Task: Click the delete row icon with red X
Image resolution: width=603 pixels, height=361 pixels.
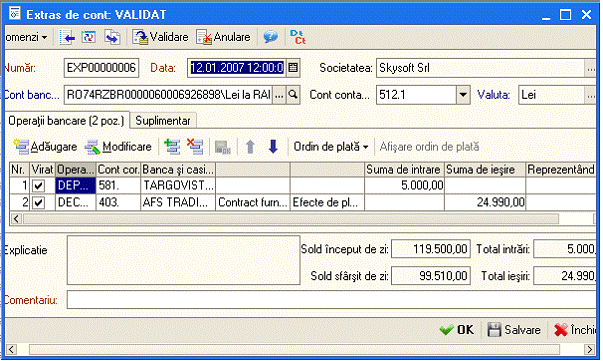Action: pyautogui.click(x=195, y=146)
